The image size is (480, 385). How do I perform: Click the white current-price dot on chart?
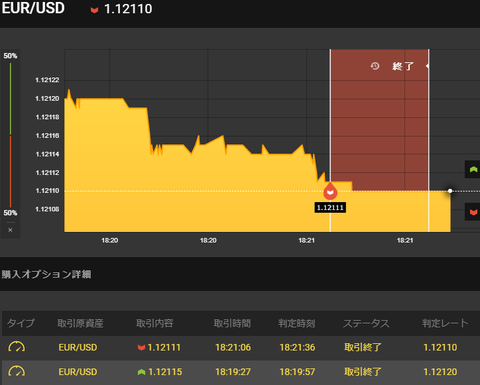click(450, 191)
